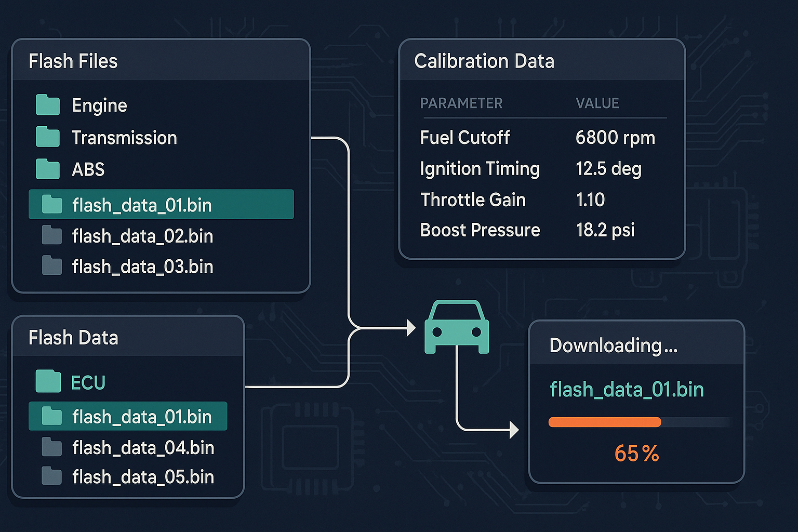The image size is (798, 532).
Task: Click the flash_data_01.bin link in Downloading
Action: click(626, 389)
